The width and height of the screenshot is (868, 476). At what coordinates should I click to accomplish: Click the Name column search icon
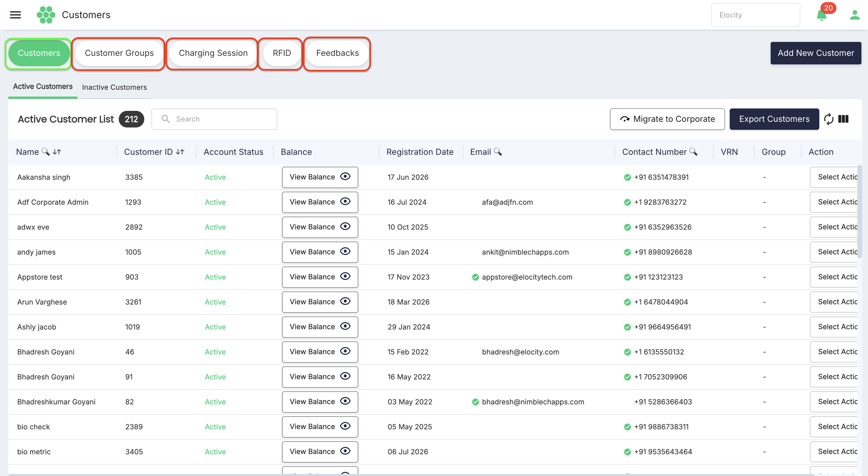pos(45,152)
